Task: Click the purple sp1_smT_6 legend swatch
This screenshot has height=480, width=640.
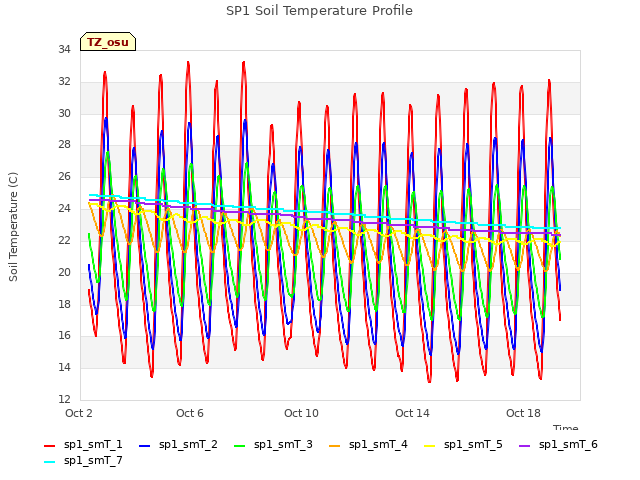Action: pos(525,446)
